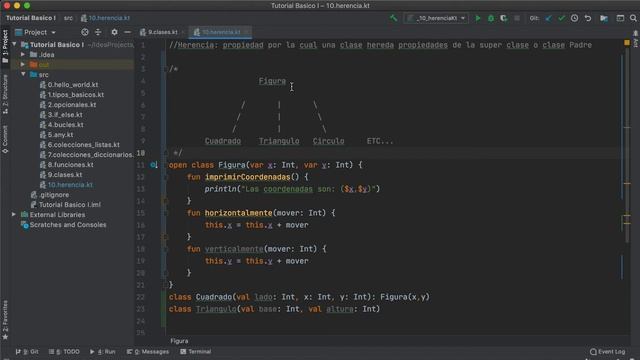The height and width of the screenshot is (360, 640).
Task: Collapse the Tutorial Basico I project root
Action: (15, 44)
